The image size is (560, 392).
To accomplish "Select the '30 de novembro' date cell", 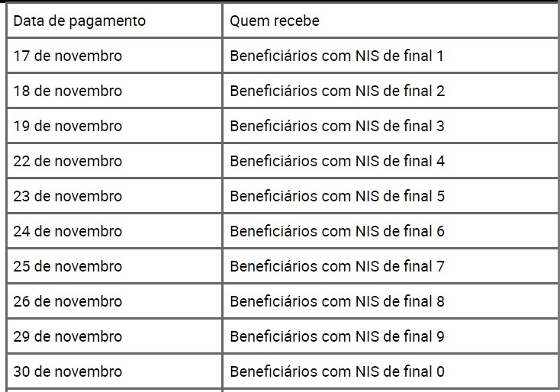I will [x=114, y=371].
